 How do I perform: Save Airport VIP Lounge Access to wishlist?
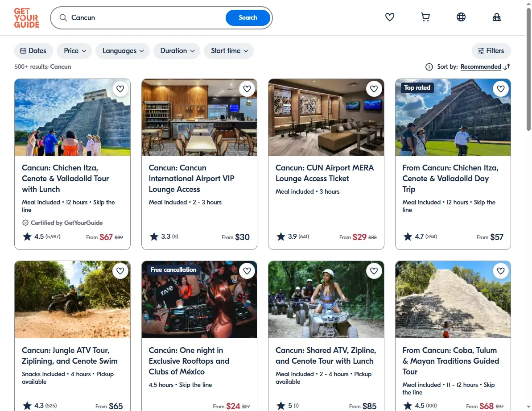click(x=247, y=89)
